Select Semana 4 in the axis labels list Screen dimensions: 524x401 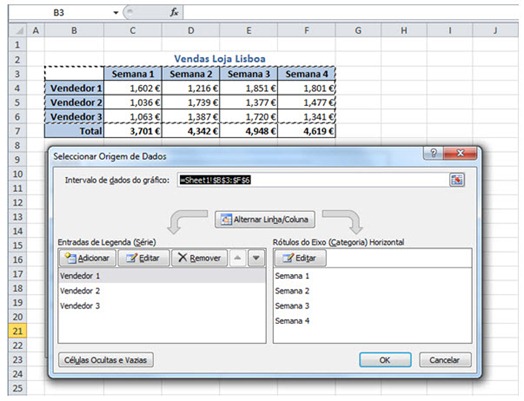pos(372,321)
